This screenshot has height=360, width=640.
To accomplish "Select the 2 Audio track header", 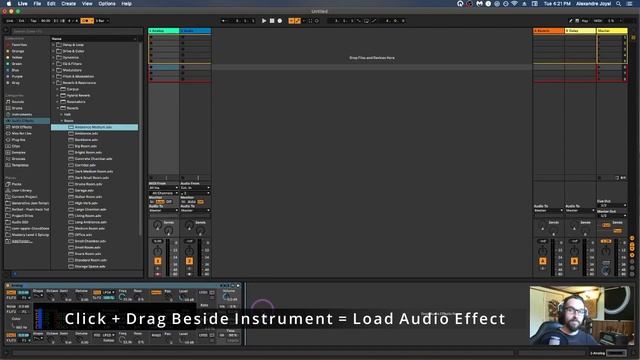I will pos(195,31).
